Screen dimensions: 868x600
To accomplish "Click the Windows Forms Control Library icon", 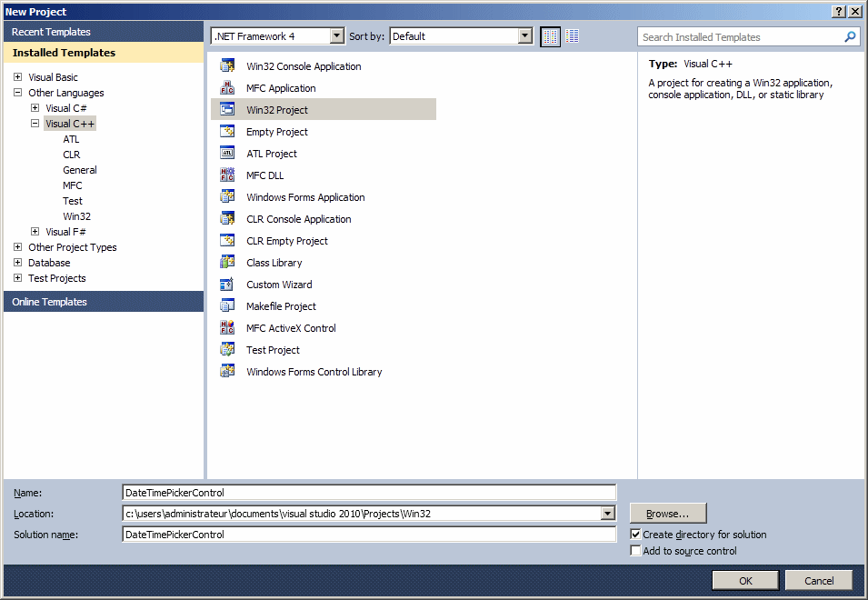I will (x=227, y=372).
